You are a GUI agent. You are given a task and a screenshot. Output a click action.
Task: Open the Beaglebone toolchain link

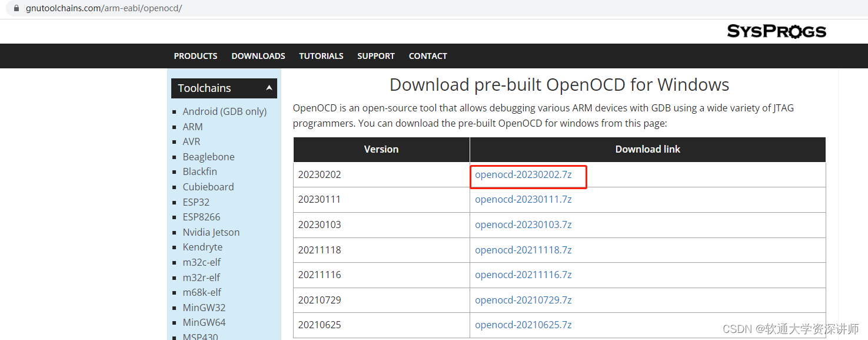pos(208,157)
